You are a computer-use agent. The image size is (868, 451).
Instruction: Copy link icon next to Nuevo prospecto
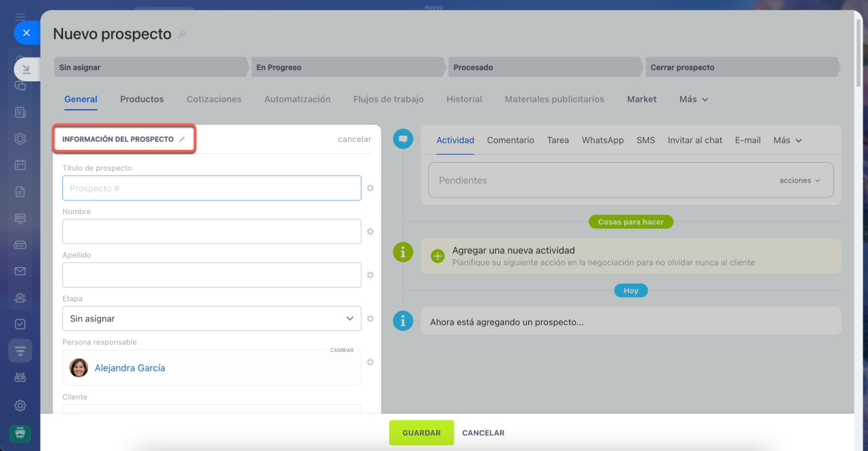(x=182, y=35)
